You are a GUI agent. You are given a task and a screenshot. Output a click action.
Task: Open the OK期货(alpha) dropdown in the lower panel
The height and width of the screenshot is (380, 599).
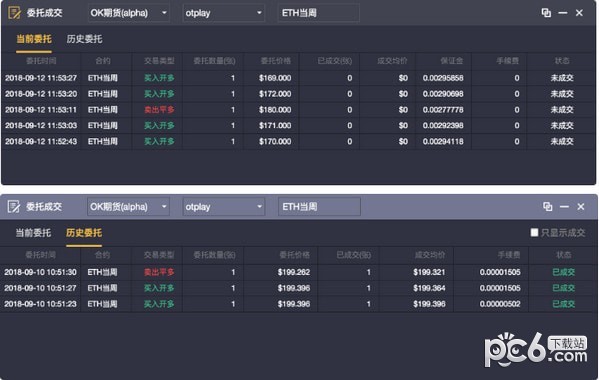(128, 207)
